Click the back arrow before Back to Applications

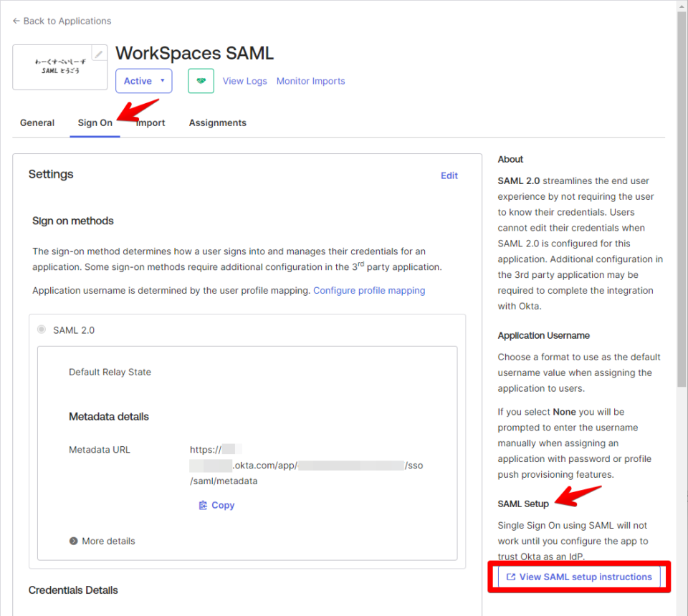[15, 21]
